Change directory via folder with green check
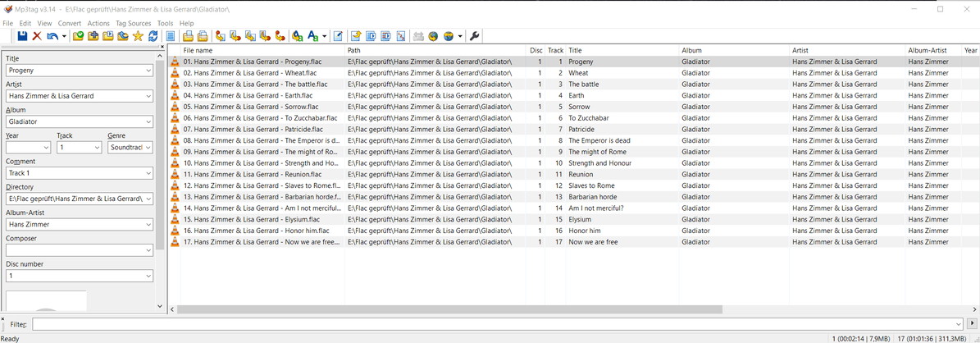980x343 pixels. pyautogui.click(x=78, y=36)
